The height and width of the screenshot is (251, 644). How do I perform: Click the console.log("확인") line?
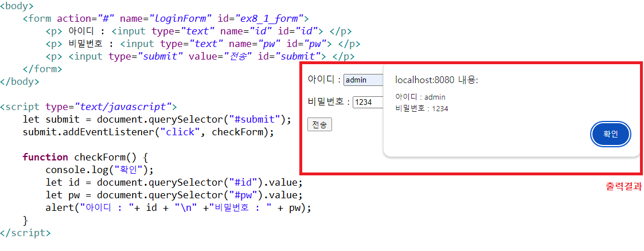point(99,170)
